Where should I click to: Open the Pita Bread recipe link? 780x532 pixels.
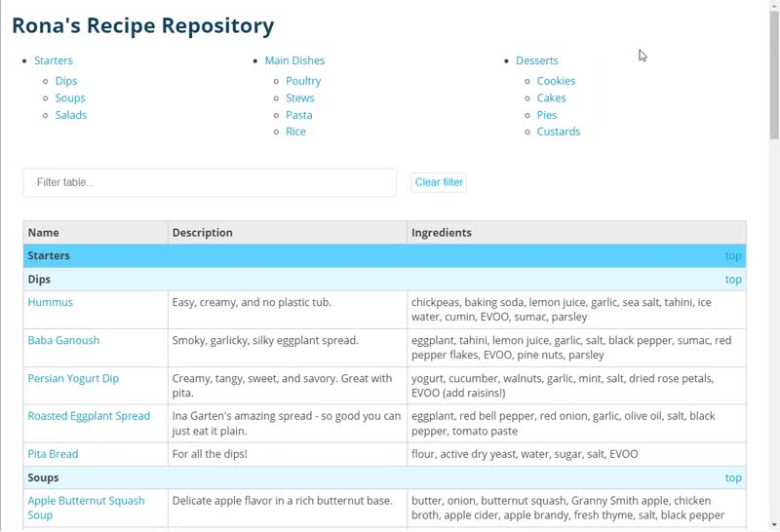pyautogui.click(x=53, y=454)
